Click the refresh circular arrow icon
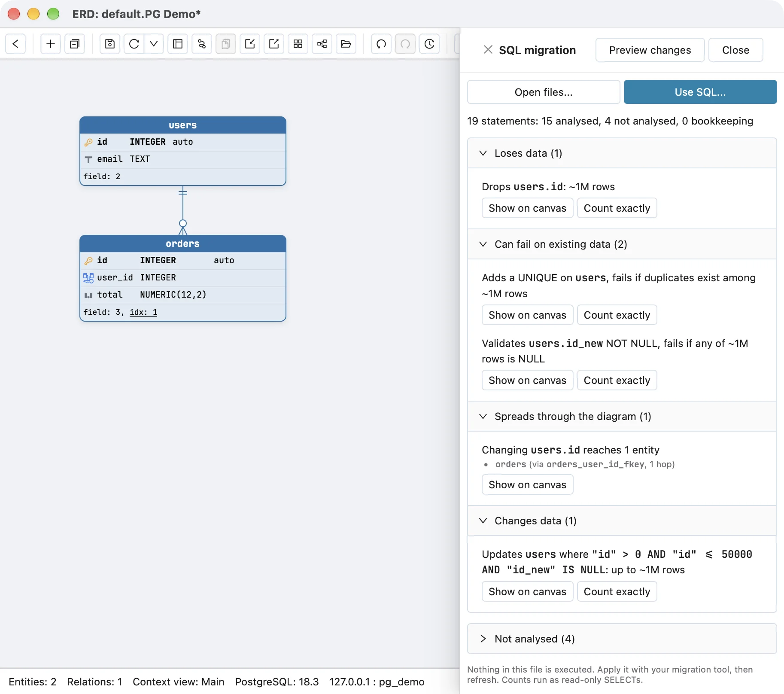Image resolution: width=784 pixels, height=694 pixels. click(134, 44)
